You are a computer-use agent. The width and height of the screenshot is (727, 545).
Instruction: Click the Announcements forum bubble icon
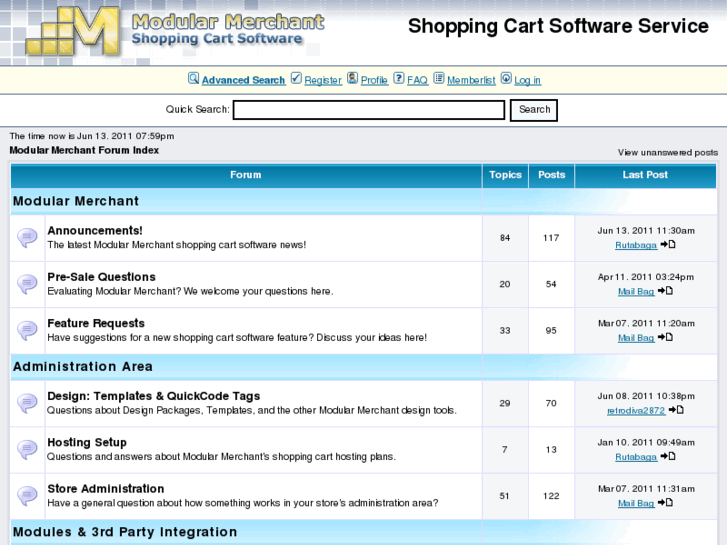[27, 238]
